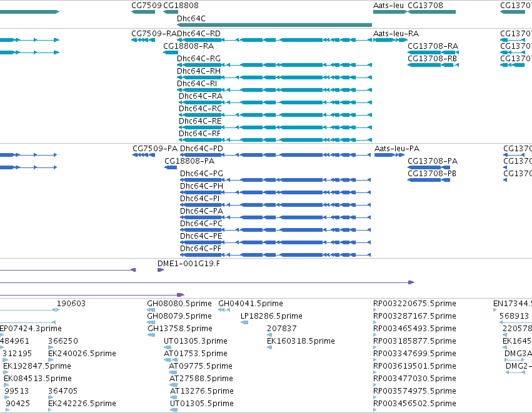The width and height of the screenshot is (532, 413).
Task: Select the CG13708 gene label
Action: [425, 6]
